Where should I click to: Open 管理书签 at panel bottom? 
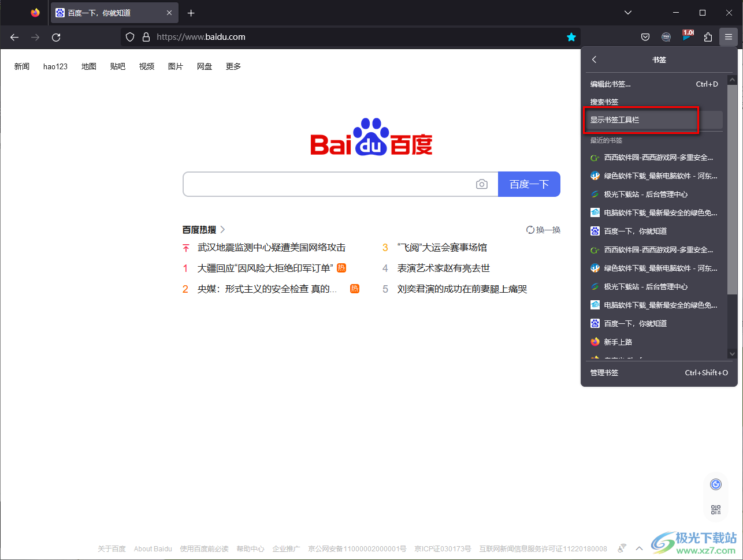[659, 373]
